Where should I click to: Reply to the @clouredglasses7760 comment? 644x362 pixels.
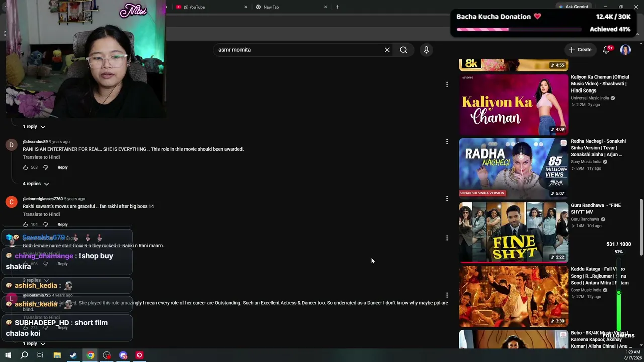[x=62, y=224]
